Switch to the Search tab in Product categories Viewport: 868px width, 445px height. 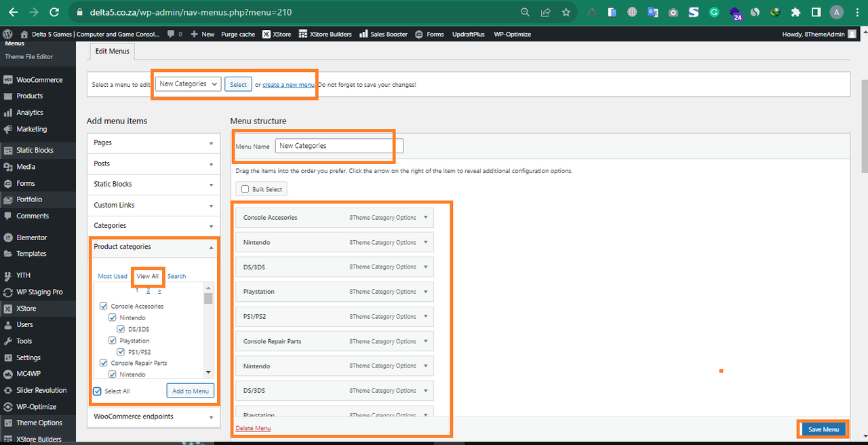point(176,276)
